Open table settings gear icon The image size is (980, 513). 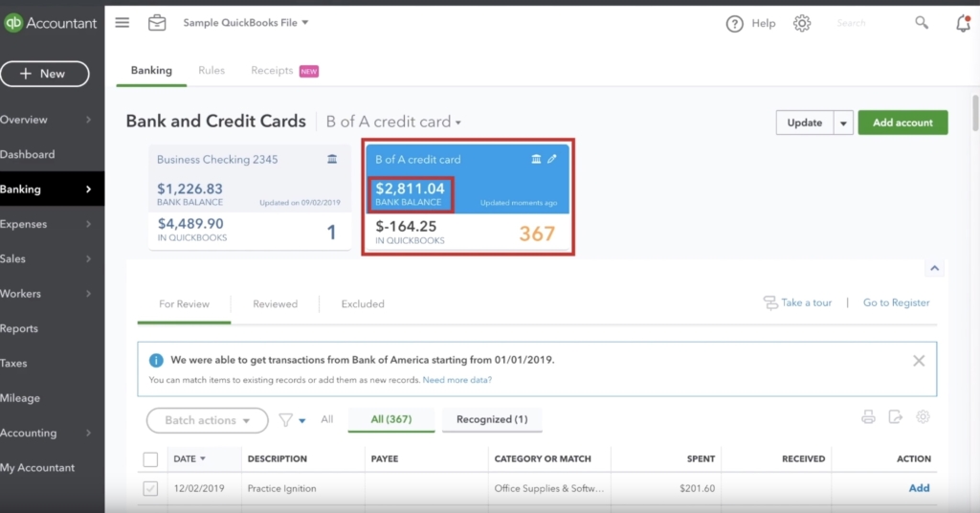click(x=924, y=416)
